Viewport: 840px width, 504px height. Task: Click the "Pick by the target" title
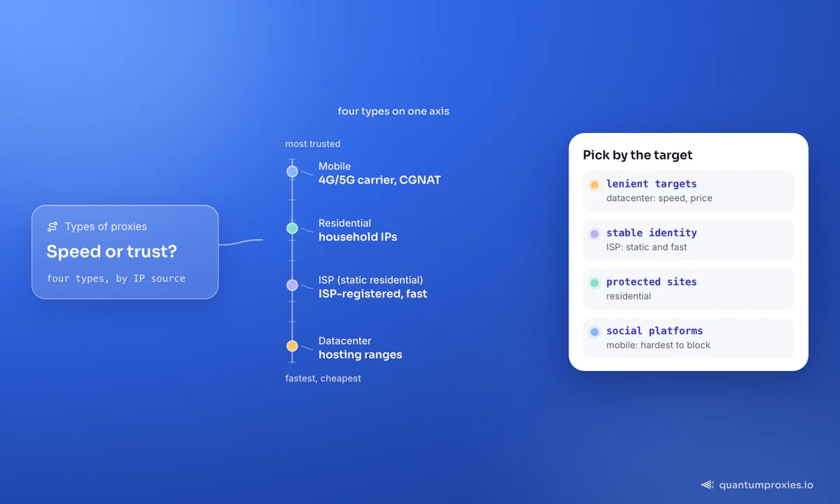tap(638, 155)
